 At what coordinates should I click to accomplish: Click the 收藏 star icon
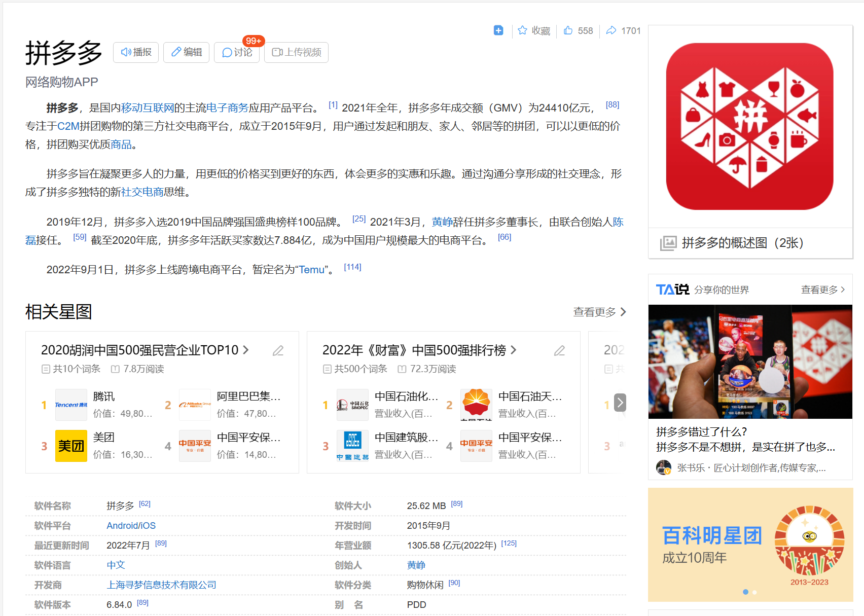click(x=522, y=30)
